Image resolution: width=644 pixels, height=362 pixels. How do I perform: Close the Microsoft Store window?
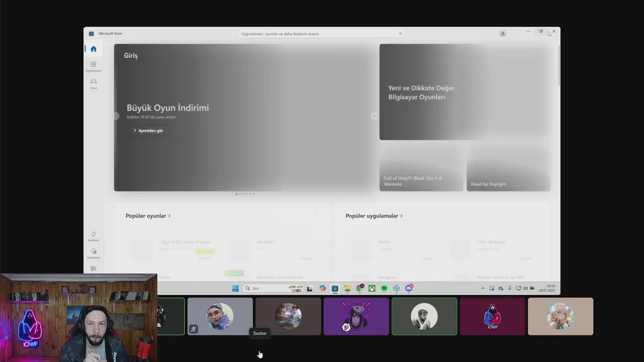coord(554,31)
